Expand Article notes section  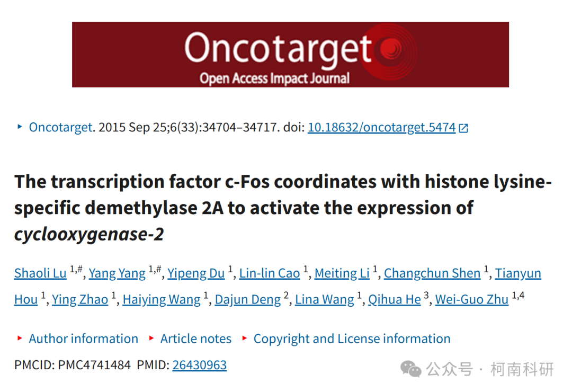(x=195, y=338)
